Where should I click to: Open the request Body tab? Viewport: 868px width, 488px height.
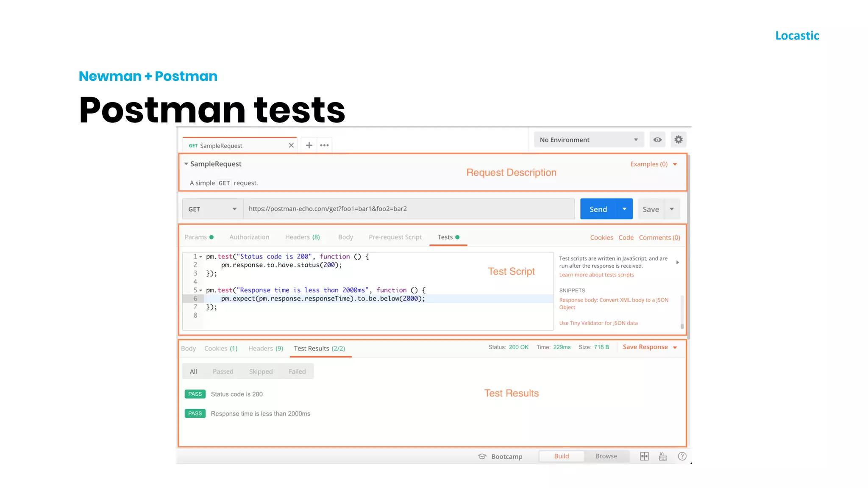click(x=345, y=237)
